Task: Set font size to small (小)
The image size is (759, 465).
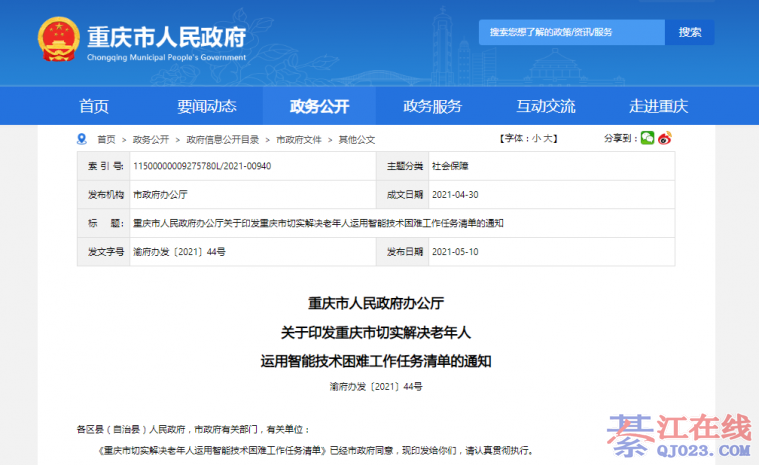Action: point(537,138)
